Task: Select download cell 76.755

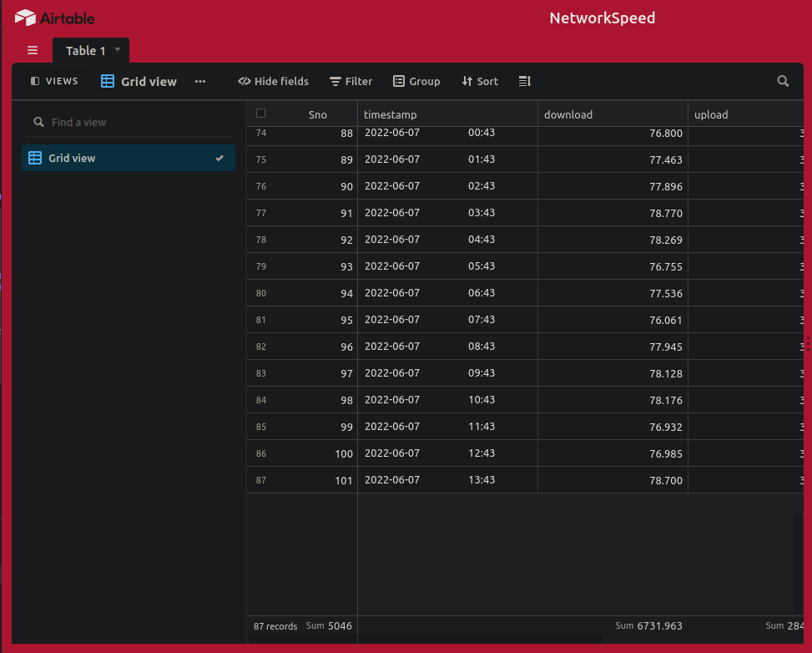Action: [x=613, y=266]
